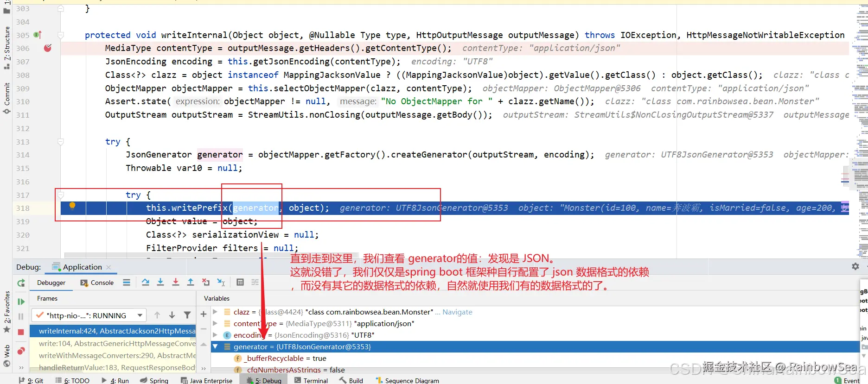Click the Variables panel header

(x=217, y=298)
